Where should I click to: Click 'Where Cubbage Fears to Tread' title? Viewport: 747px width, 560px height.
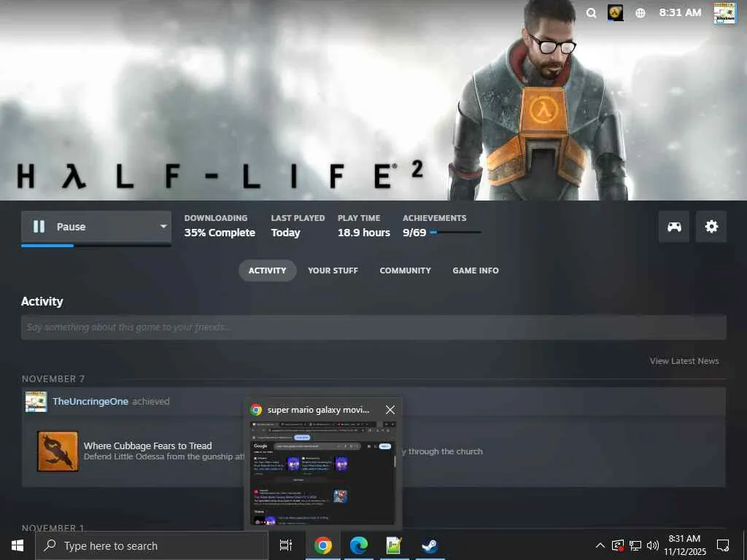point(147,446)
